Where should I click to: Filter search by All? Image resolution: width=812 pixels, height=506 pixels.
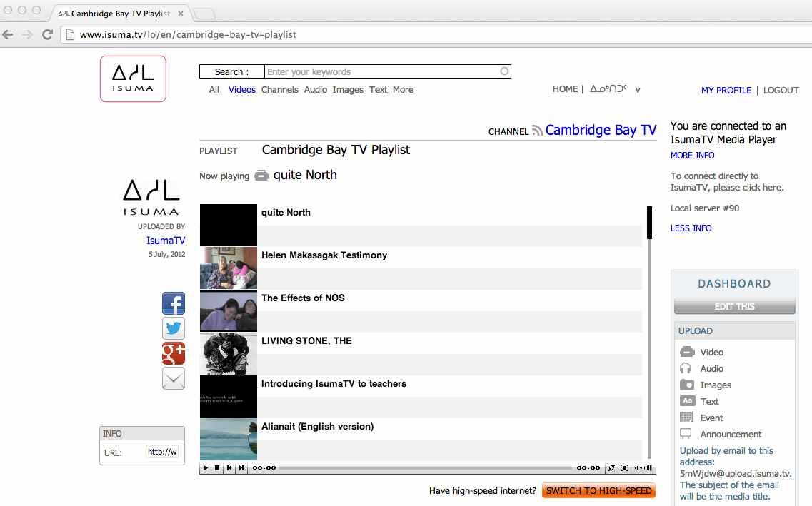(214, 89)
